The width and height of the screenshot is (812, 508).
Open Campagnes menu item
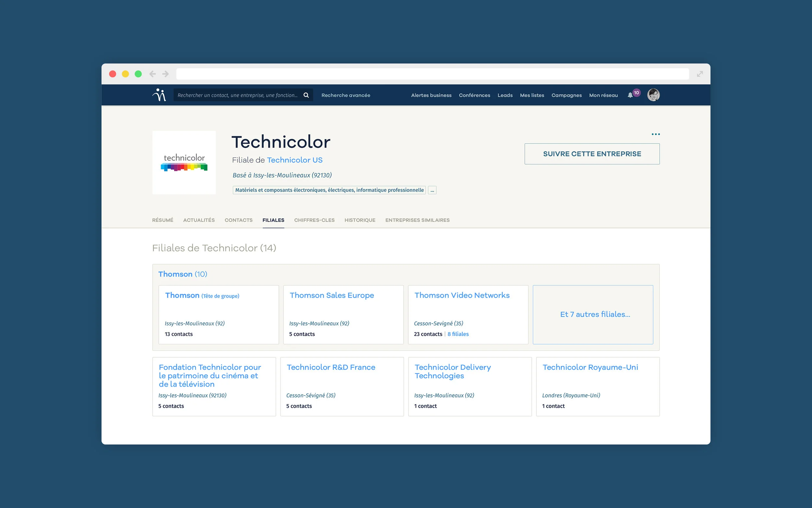(566, 96)
